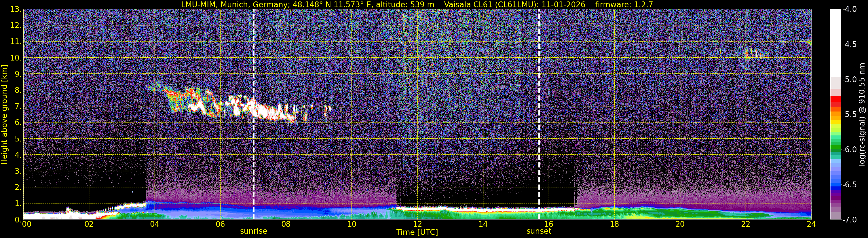The height and width of the screenshot is (238, 868).
Task: Click the 12. tick on the height axis
Action: [16, 25]
